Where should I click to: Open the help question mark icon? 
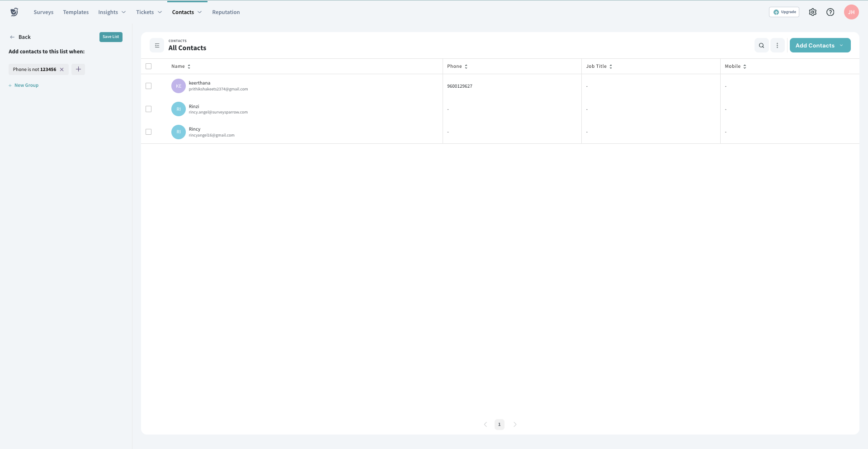tap(830, 12)
